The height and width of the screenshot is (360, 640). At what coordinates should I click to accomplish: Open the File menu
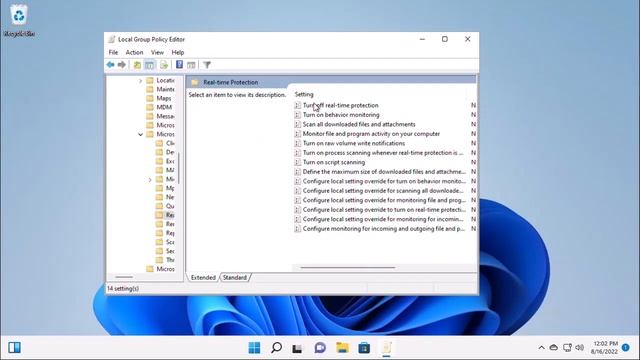coord(113,52)
